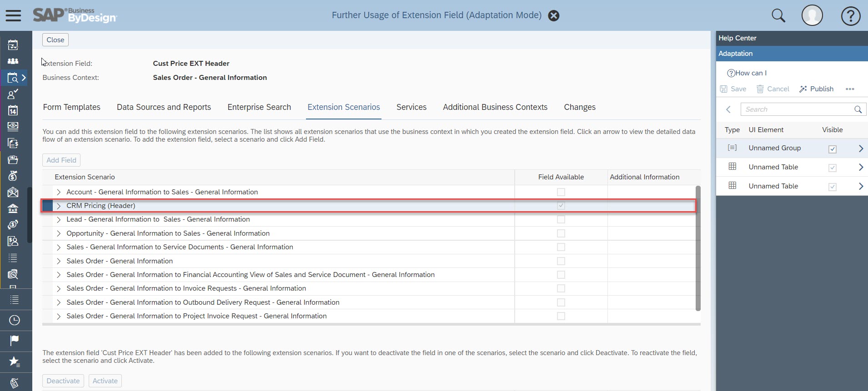Expand the selected sidebar work center chevron
This screenshot has width=868, height=391.
[24, 78]
